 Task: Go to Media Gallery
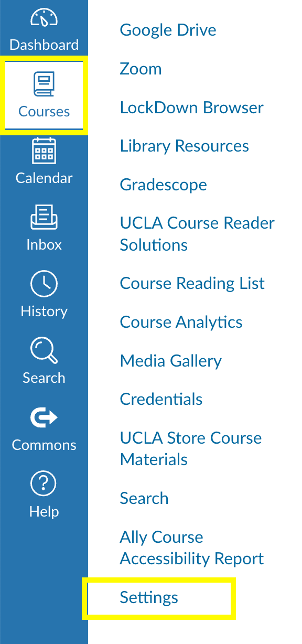[x=171, y=361]
